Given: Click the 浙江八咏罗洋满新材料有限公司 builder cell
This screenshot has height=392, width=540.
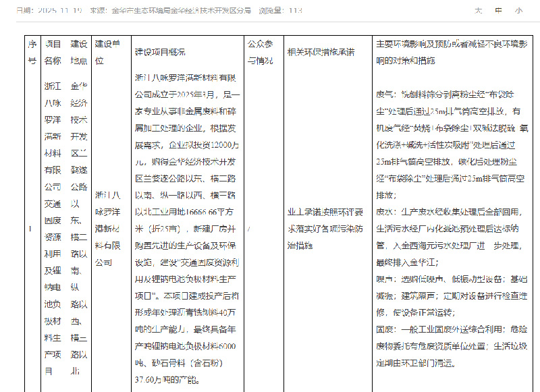Looking at the screenshot, I should 108,229.
